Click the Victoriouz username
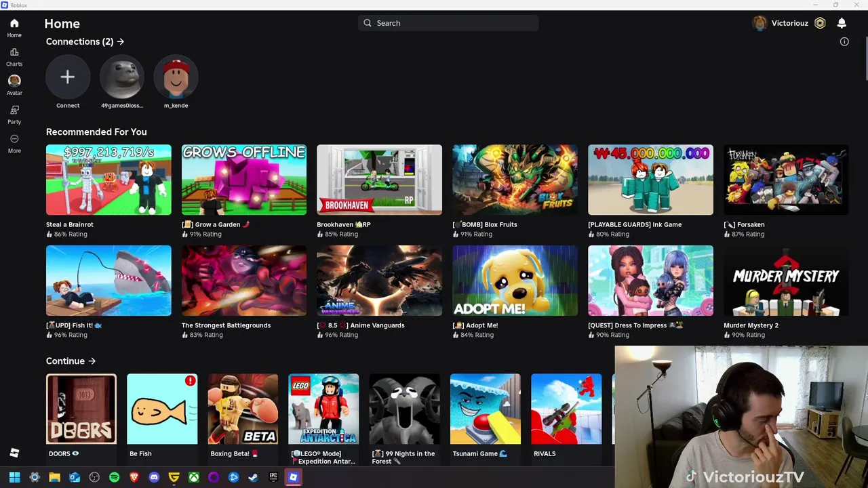868x488 pixels. (789, 23)
